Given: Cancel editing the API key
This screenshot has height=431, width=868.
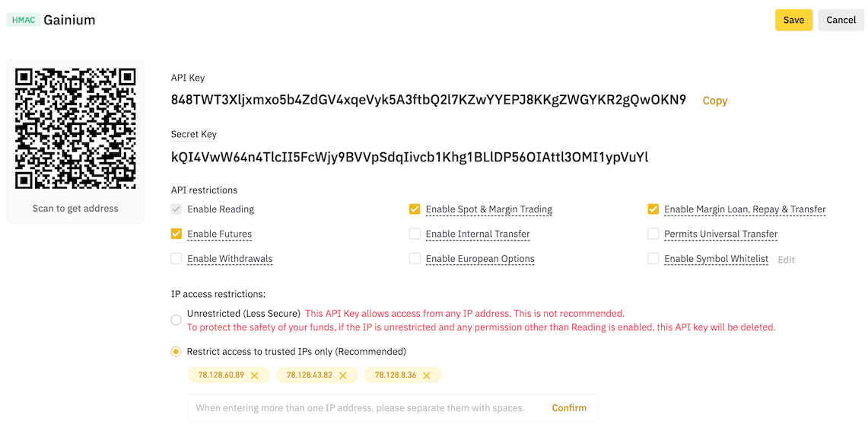Looking at the screenshot, I should (x=841, y=20).
